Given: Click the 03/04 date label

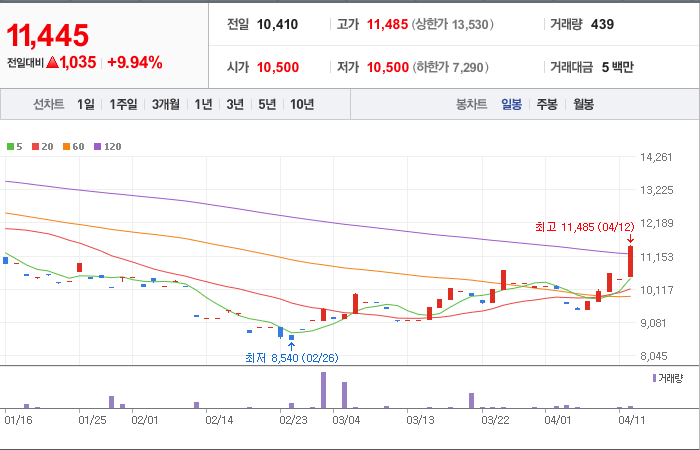Looking at the screenshot, I should 346,421.
